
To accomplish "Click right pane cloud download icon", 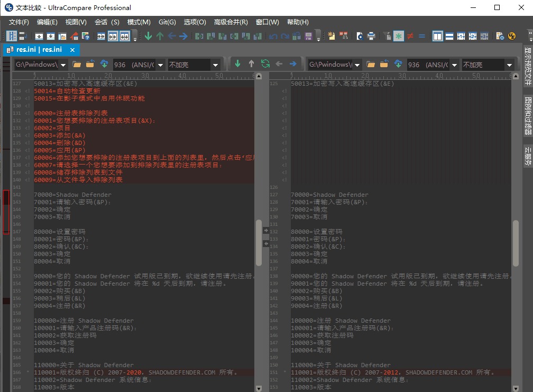I will pos(398,64).
